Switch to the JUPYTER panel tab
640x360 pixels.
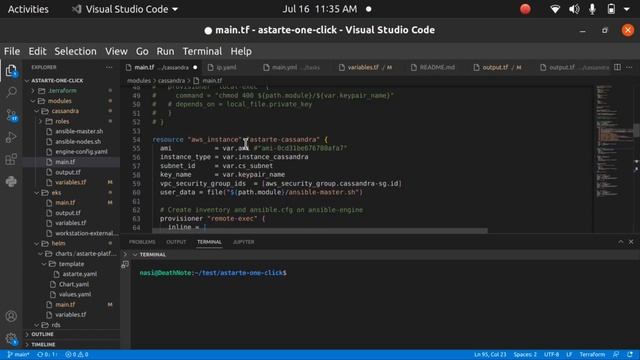(x=243, y=242)
